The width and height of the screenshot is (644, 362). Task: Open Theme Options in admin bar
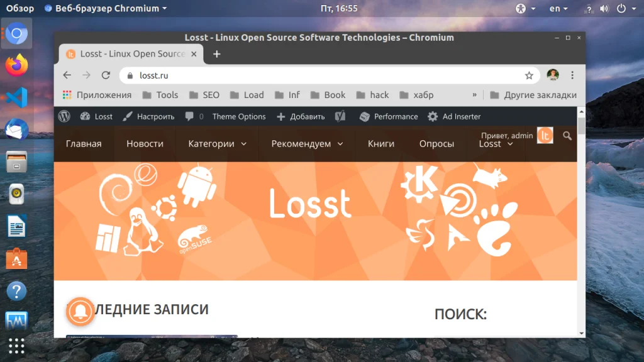[x=239, y=116]
